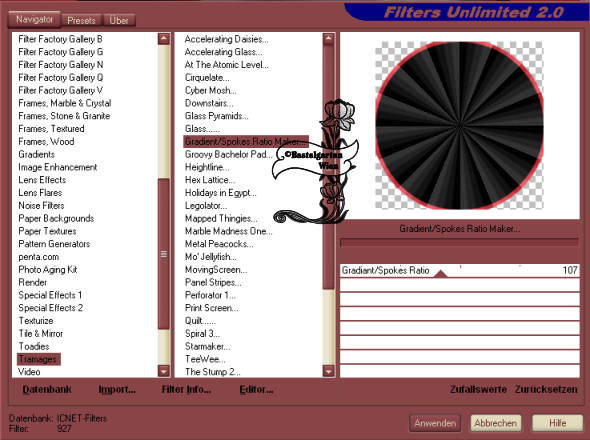Select Lens Effects category
The width and height of the screenshot is (590, 440).
coord(42,180)
